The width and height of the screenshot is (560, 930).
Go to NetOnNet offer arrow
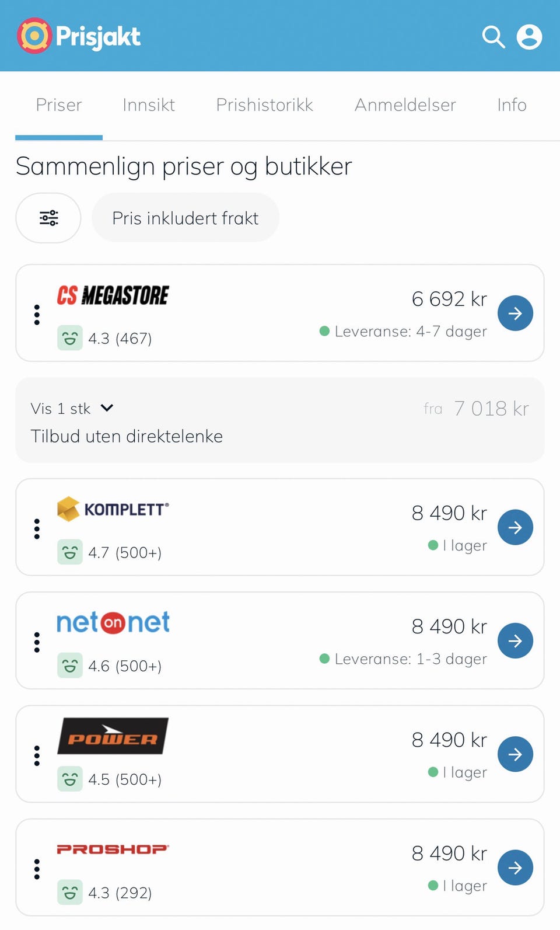coord(515,641)
